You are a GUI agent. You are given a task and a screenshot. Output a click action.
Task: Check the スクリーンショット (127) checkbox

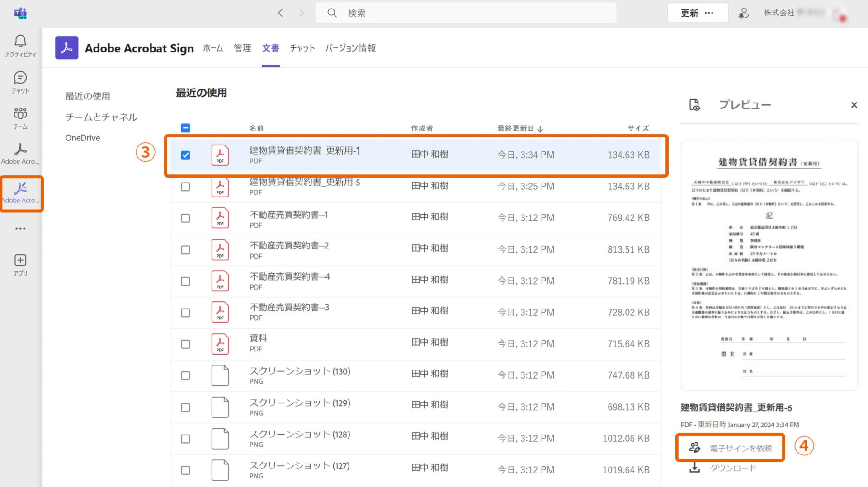click(185, 470)
